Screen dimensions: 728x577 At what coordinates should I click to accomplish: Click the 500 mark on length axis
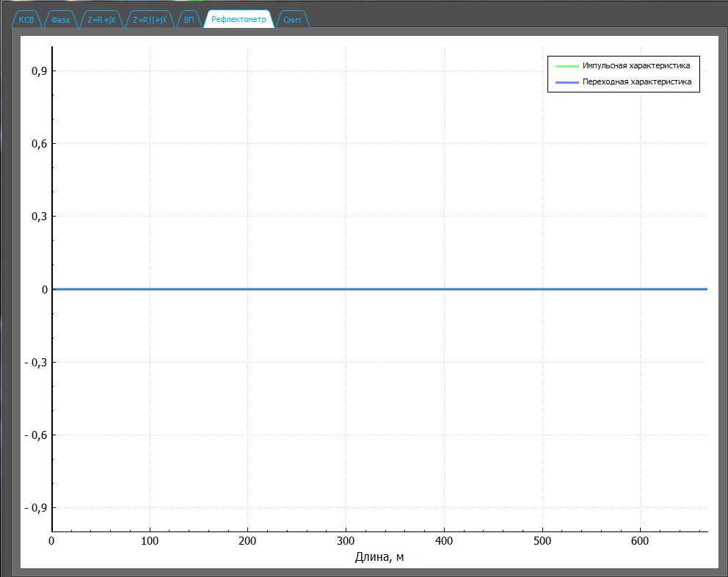pyautogui.click(x=542, y=540)
